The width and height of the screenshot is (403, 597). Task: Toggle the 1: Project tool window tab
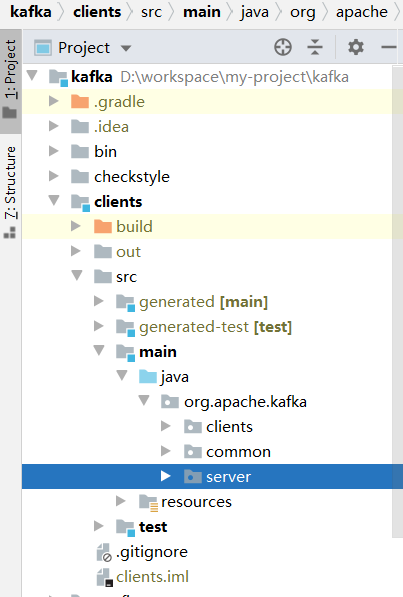(11, 79)
